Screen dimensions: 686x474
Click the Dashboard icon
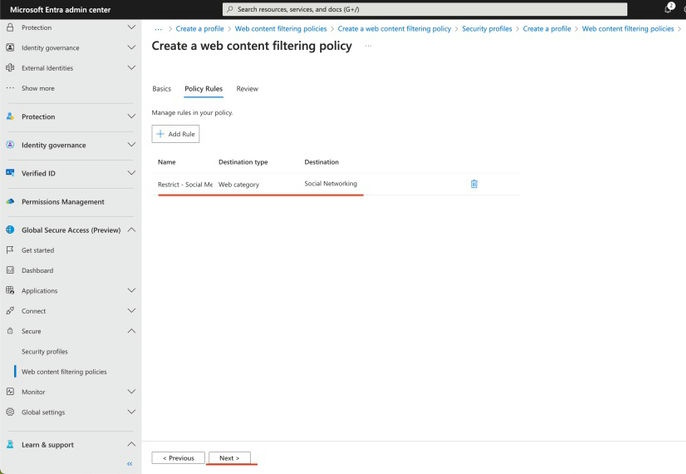click(10, 270)
